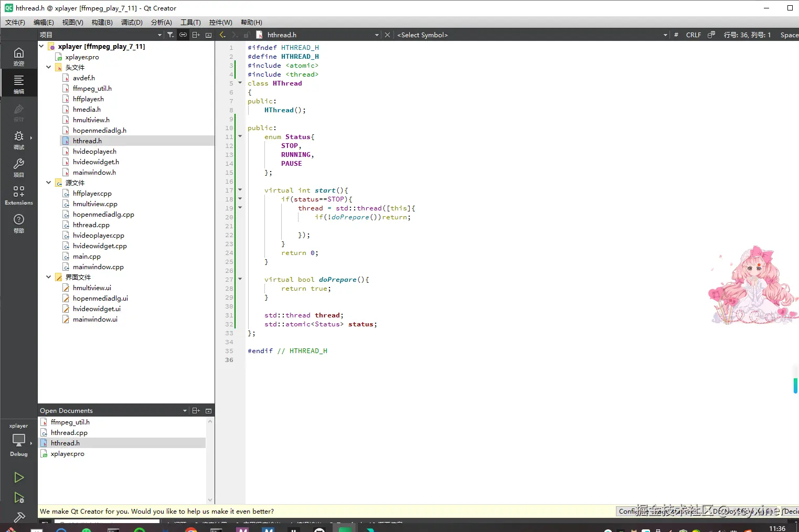799x532 pixels.
Task: Click the CRLF line ending button
Action: 693,35
